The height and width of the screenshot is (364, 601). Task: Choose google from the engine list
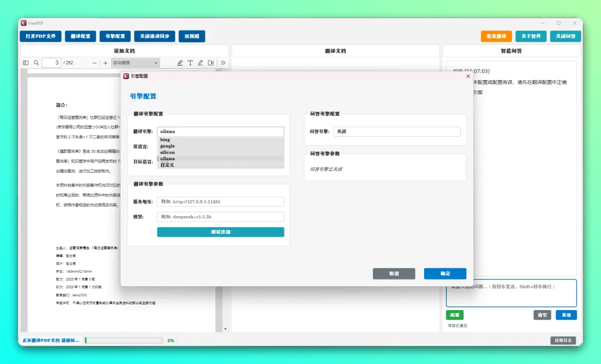point(220,146)
